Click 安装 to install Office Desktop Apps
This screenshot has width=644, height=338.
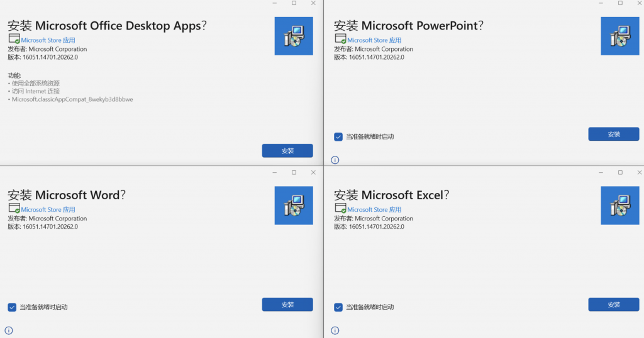coord(287,151)
